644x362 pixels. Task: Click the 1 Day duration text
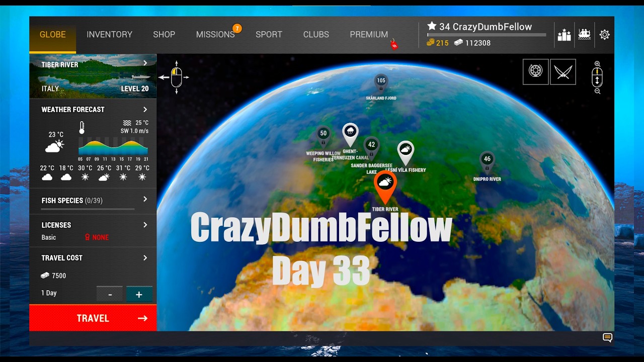coord(49,293)
